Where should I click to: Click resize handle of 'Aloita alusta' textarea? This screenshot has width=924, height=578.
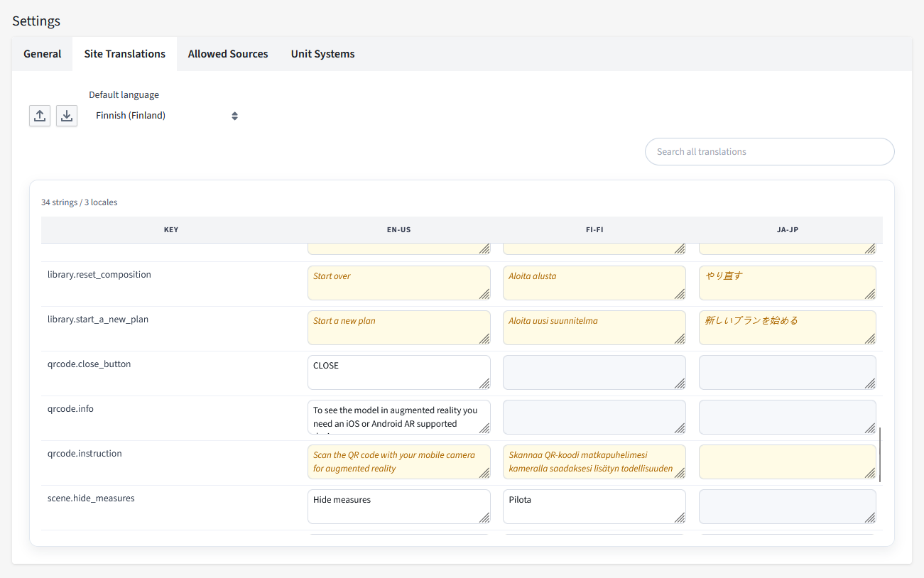680,294
